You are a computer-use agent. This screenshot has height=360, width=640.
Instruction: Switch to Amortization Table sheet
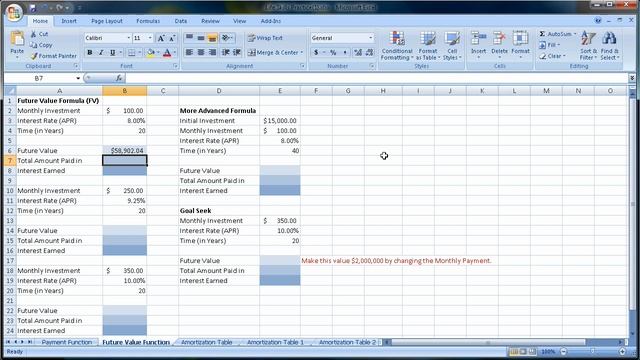pos(207,342)
